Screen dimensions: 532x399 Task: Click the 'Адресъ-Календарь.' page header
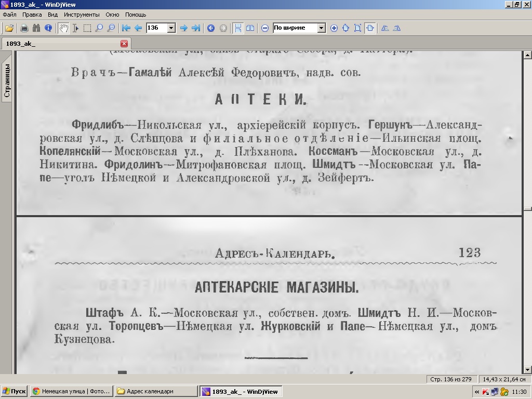point(275,253)
